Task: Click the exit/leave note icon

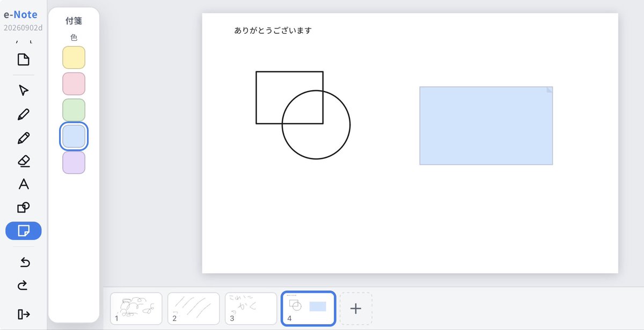Action: [x=23, y=314]
